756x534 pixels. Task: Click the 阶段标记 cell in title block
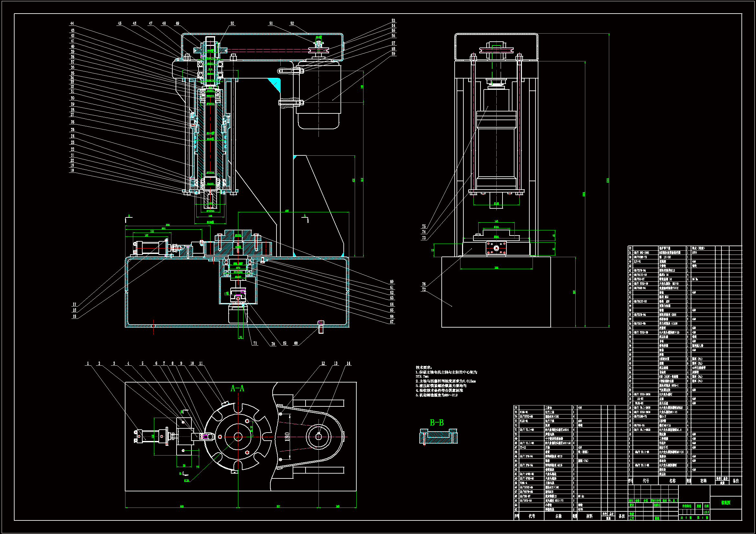tap(686, 506)
